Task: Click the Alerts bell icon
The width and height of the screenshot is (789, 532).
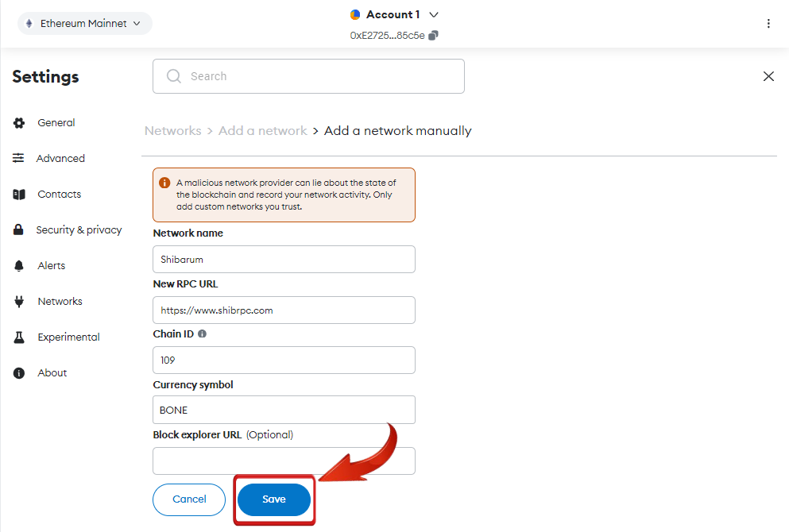Action: [18, 265]
